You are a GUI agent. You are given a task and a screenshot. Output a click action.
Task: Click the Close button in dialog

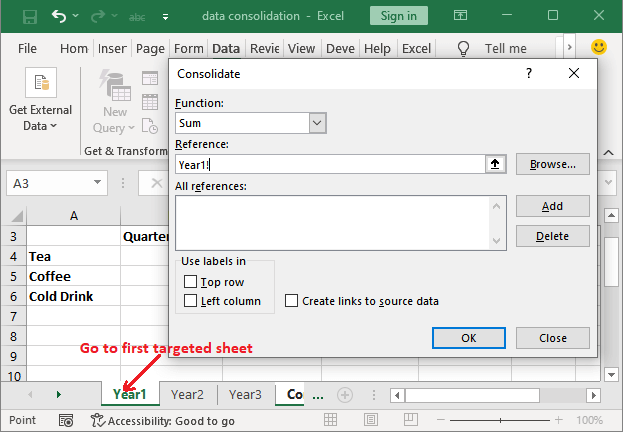click(553, 338)
